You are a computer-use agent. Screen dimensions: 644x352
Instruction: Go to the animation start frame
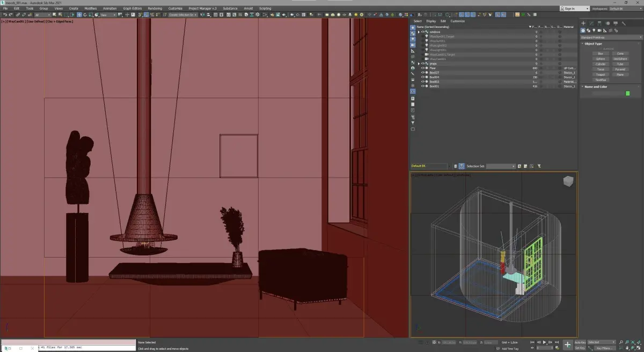(x=532, y=342)
